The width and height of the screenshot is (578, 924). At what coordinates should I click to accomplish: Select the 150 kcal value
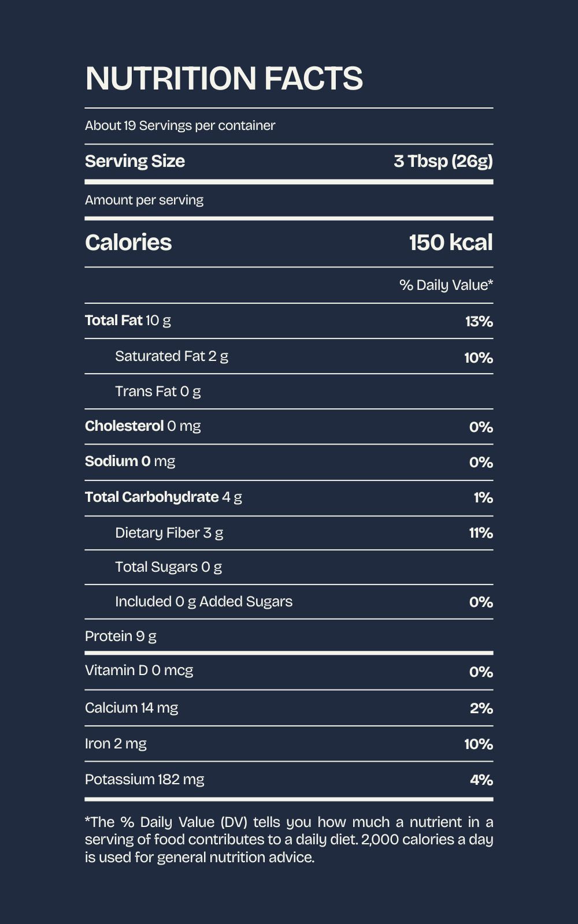[x=450, y=243]
